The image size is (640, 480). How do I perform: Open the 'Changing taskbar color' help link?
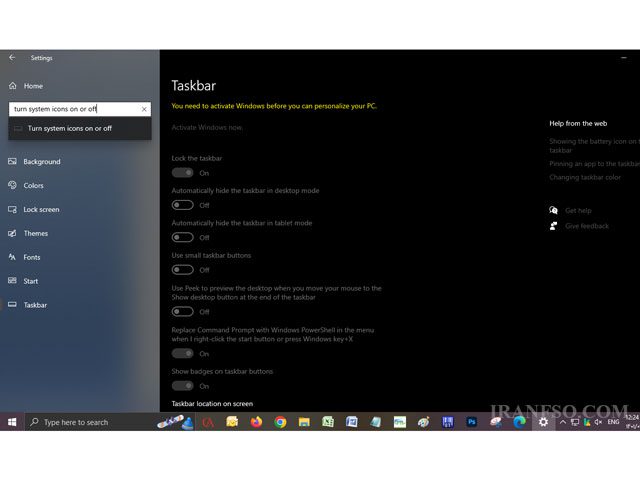click(x=585, y=177)
